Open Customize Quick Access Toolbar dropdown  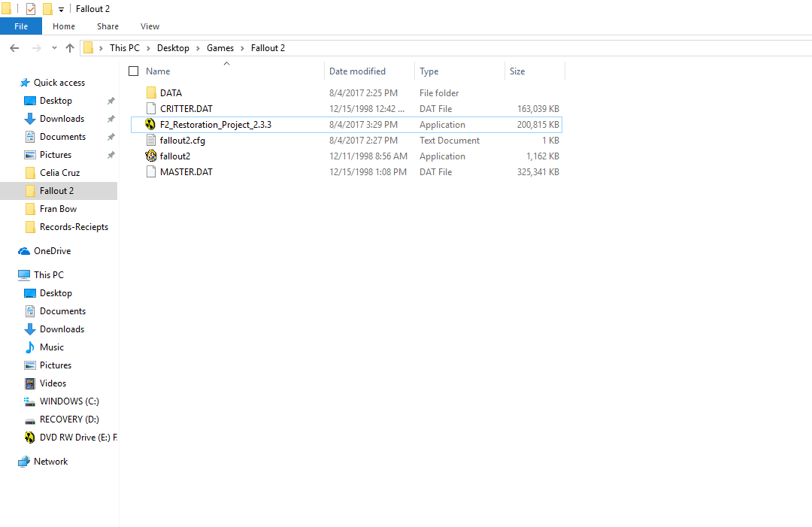(61, 9)
